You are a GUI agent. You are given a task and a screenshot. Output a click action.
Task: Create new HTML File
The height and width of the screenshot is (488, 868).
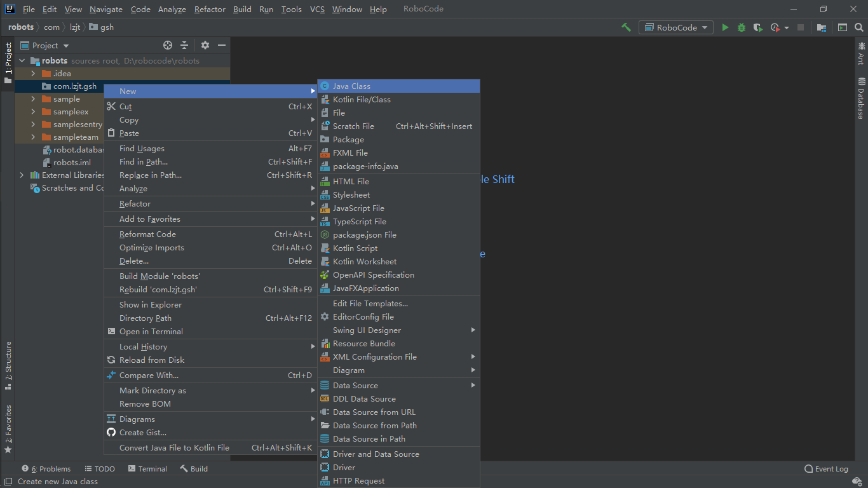point(398,181)
